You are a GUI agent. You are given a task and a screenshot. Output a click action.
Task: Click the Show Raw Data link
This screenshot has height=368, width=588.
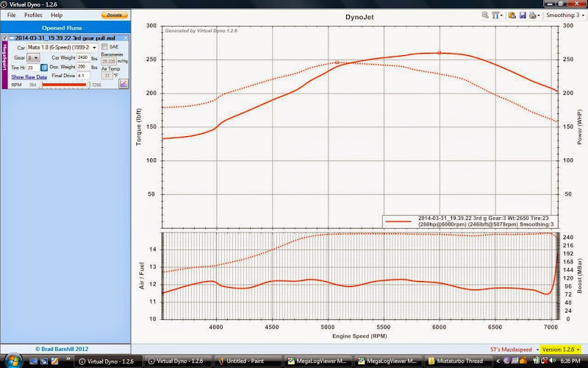(x=29, y=77)
